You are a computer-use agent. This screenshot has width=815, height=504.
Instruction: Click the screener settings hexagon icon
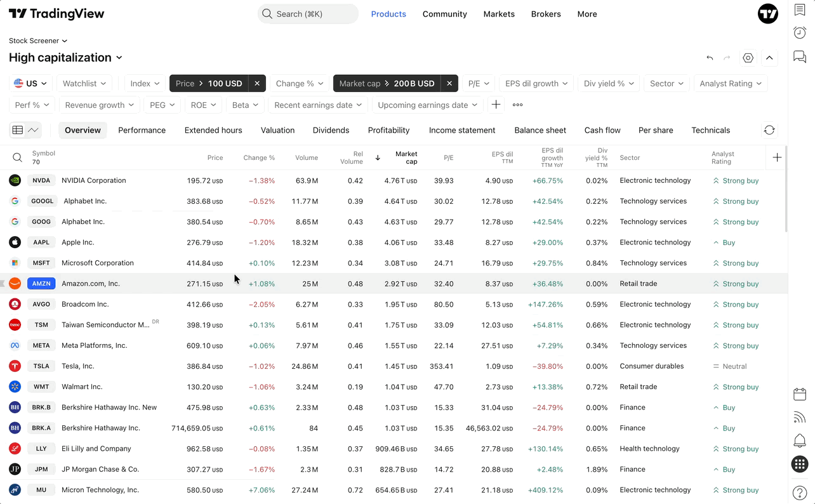[x=748, y=58]
